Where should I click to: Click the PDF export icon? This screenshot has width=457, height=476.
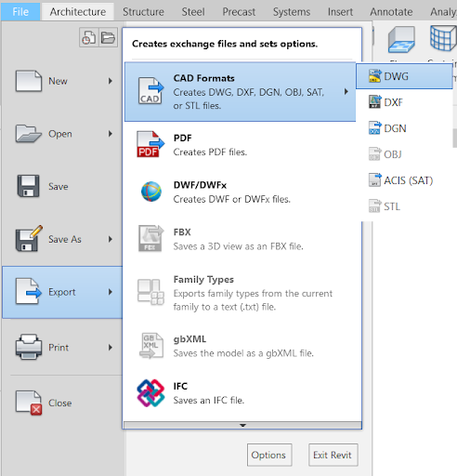(150, 144)
